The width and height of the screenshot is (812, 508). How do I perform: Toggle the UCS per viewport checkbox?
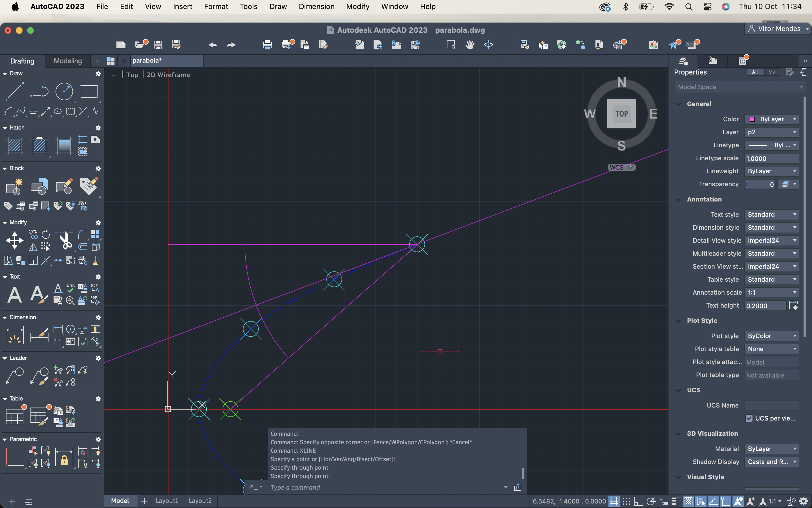pyautogui.click(x=749, y=418)
